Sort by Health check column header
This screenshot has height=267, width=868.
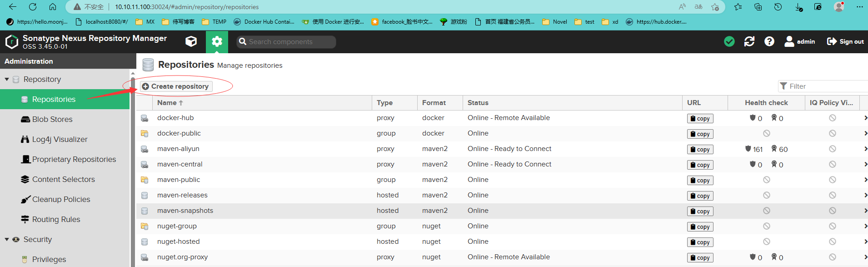(766, 103)
